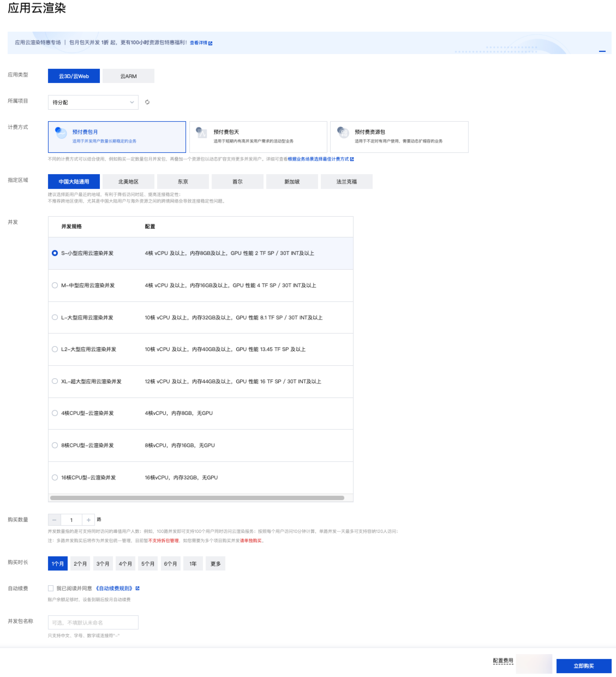Set purchase duration to 3个月
Viewport: 616px width, 677px height.
point(103,563)
